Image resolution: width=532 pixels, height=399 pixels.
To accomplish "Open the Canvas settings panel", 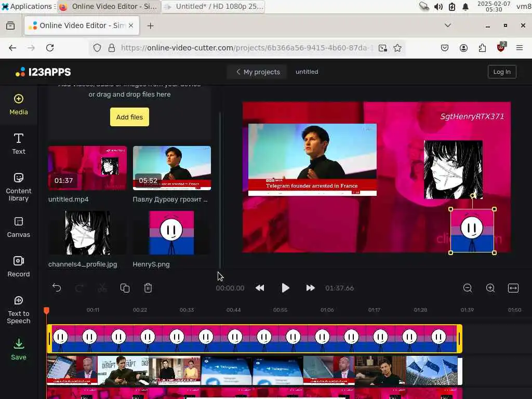I will coord(19,227).
